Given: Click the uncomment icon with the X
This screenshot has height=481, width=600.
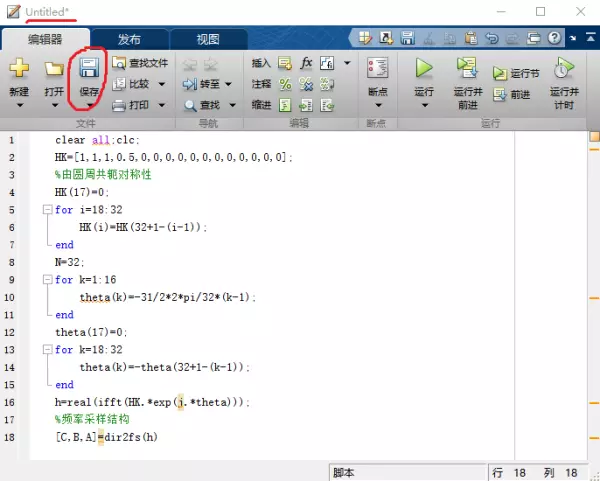Looking at the screenshot, I should [306, 84].
